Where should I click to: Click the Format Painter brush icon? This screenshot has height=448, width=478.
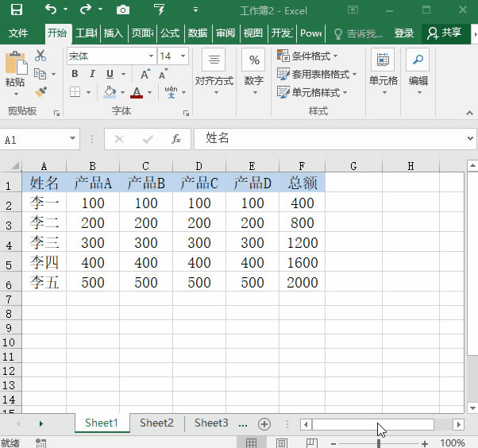pyautogui.click(x=41, y=91)
